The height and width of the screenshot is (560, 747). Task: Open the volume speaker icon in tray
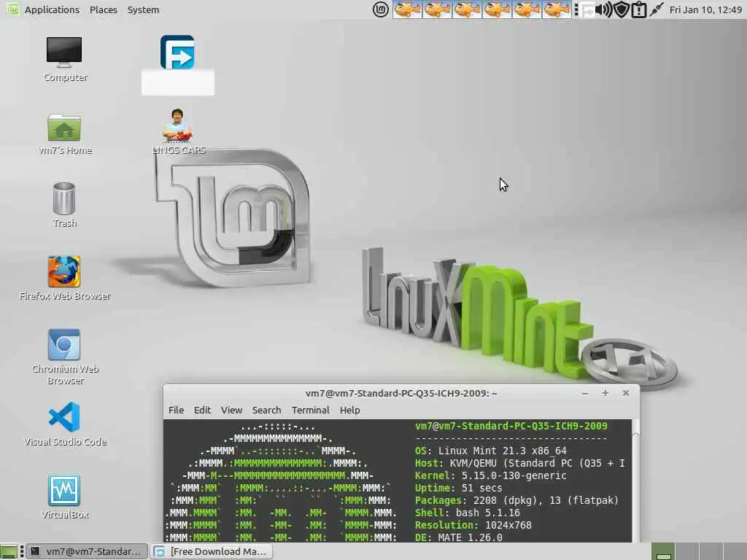click(604, 9)
